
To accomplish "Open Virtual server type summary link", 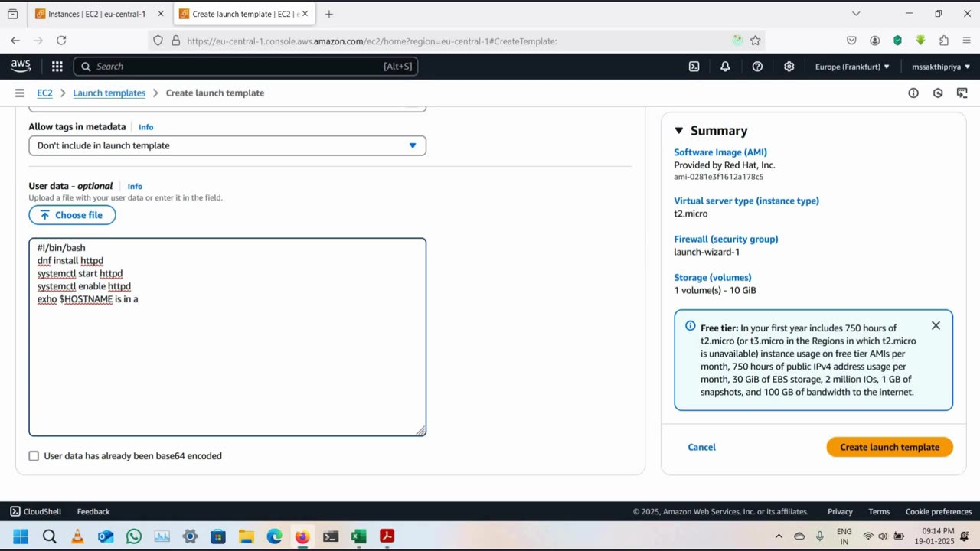I will 746,201.
